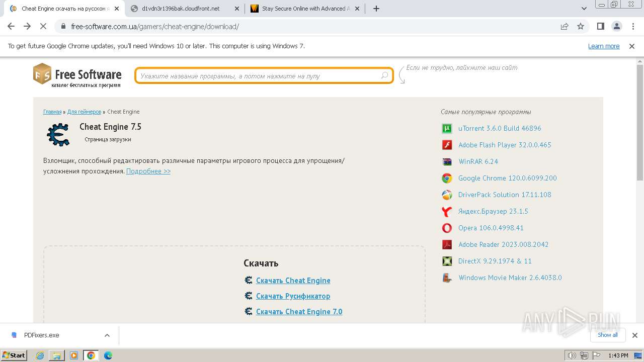Bookmark this page with star icon
Image resolution: width=644 pixels, height=362 pixels.
click(581, 26)
